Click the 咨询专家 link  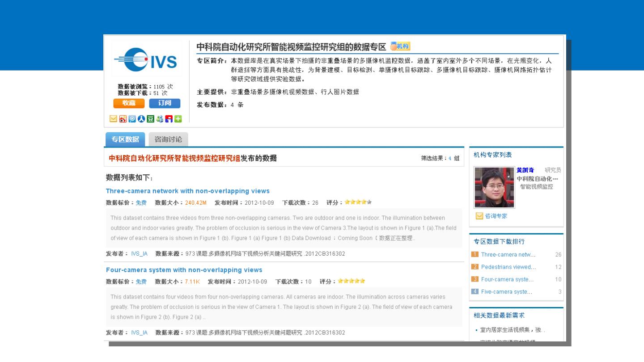pos(496,216)
